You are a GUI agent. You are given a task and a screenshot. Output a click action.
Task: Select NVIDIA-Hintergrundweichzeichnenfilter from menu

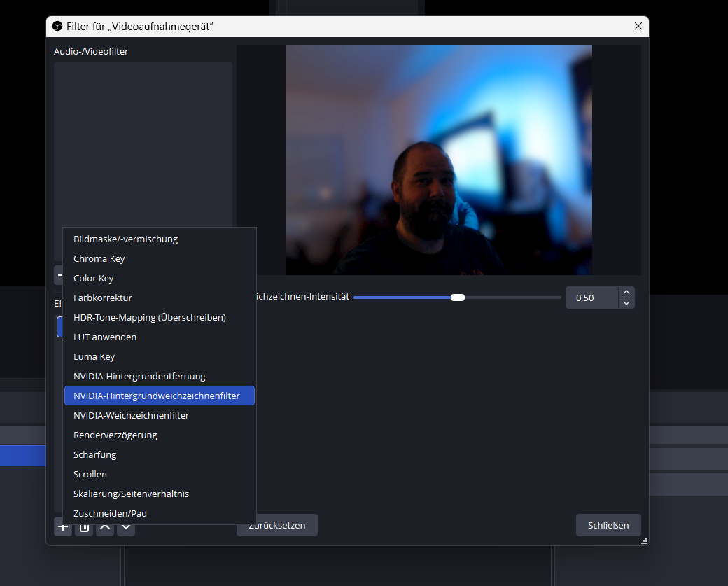pyautogui.click(x=159, y=396)
